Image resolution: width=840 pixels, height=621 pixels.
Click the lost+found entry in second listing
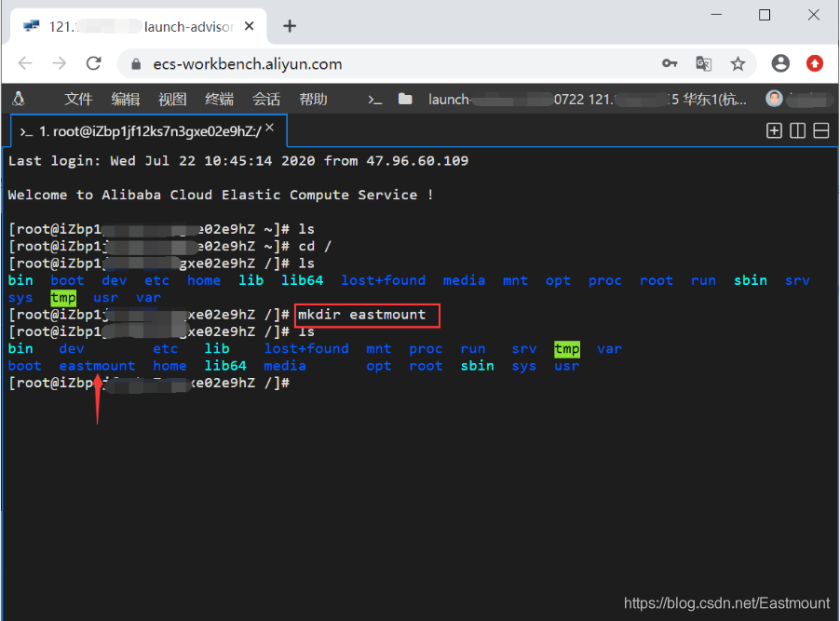(306, 349)
